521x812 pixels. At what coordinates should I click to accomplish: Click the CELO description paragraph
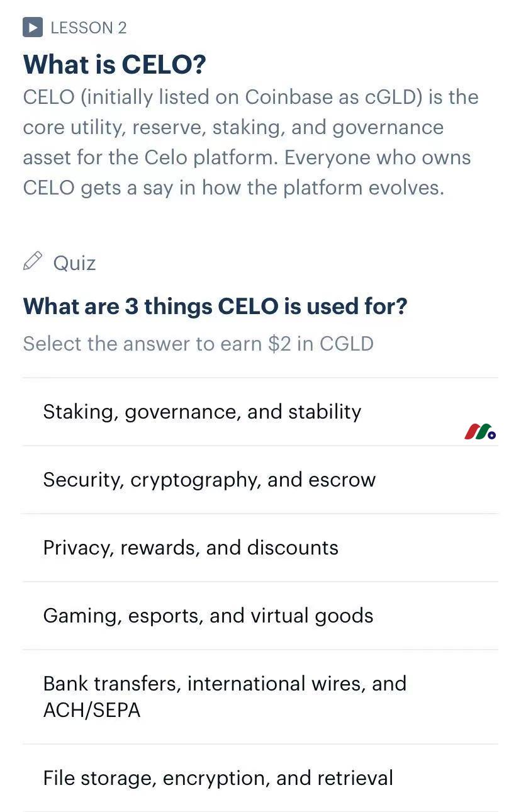click(x=251, y=142)
